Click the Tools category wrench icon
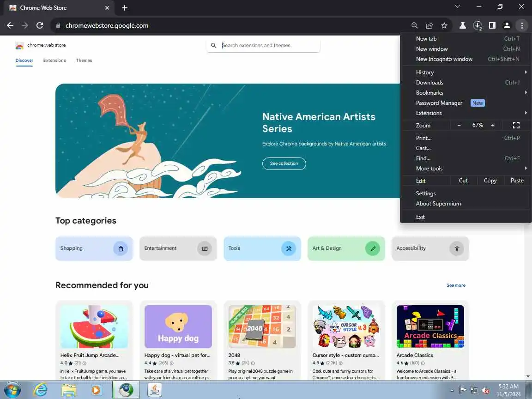532x399 pixels. 289,249
